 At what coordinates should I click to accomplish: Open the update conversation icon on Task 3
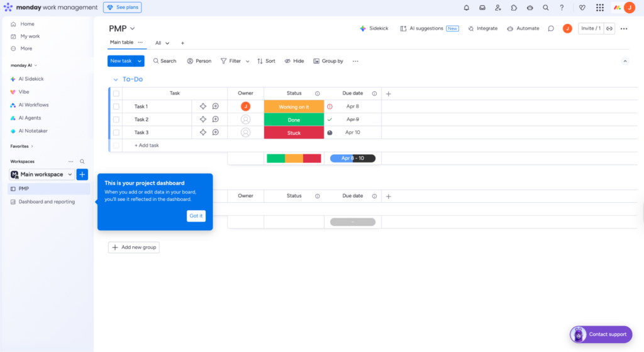215,132
